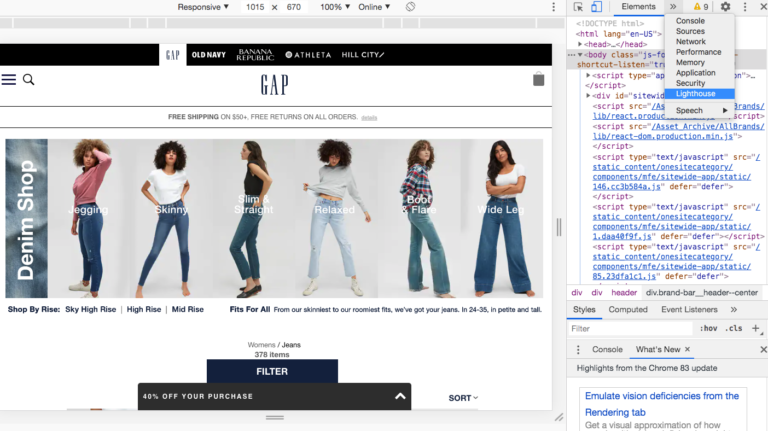Screen dimensions: 768x431
Task: Open the Online throttling dropdown
Action: coord(374,7)
